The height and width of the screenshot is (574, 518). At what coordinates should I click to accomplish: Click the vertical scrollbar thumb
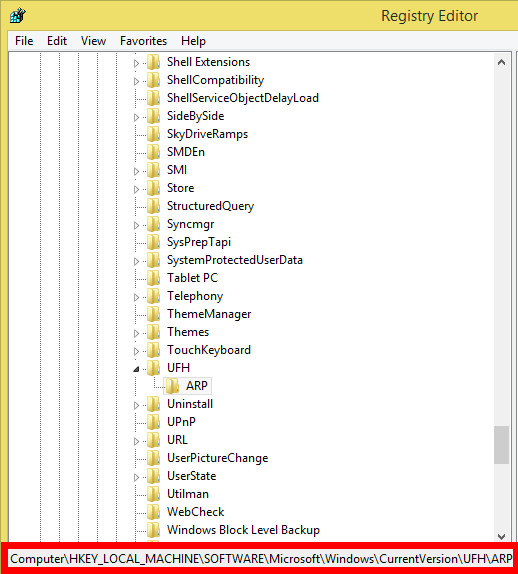point(501,445)
